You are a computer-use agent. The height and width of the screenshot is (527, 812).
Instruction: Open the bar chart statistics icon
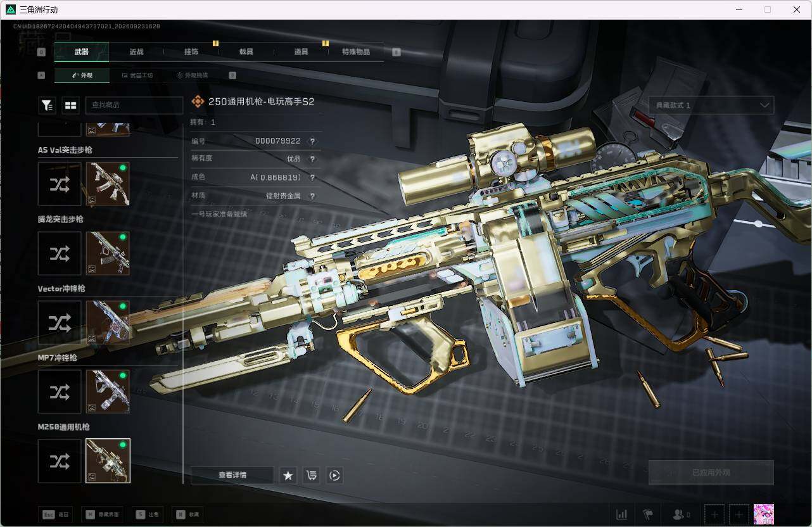click(622, 514)
